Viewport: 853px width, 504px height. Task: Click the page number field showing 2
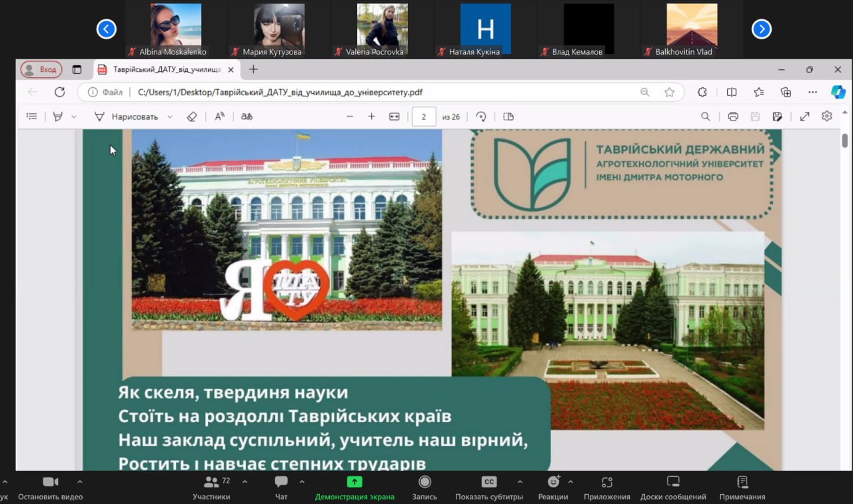424,117
